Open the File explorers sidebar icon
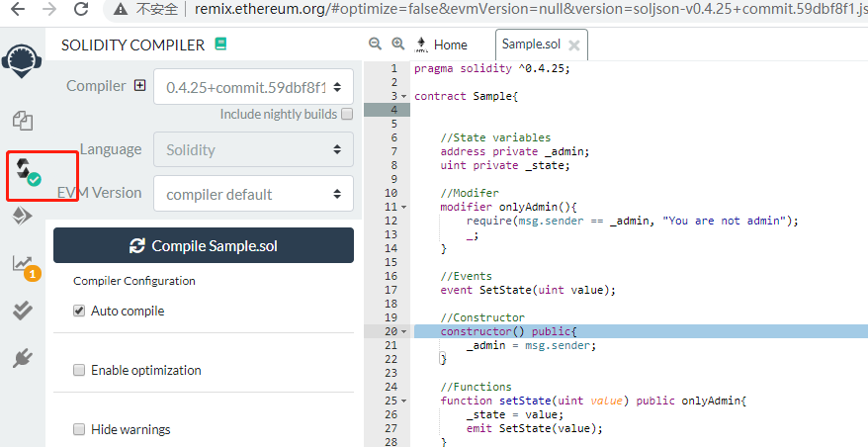Screen dimensions: 868x447 (x=23, y=121)
